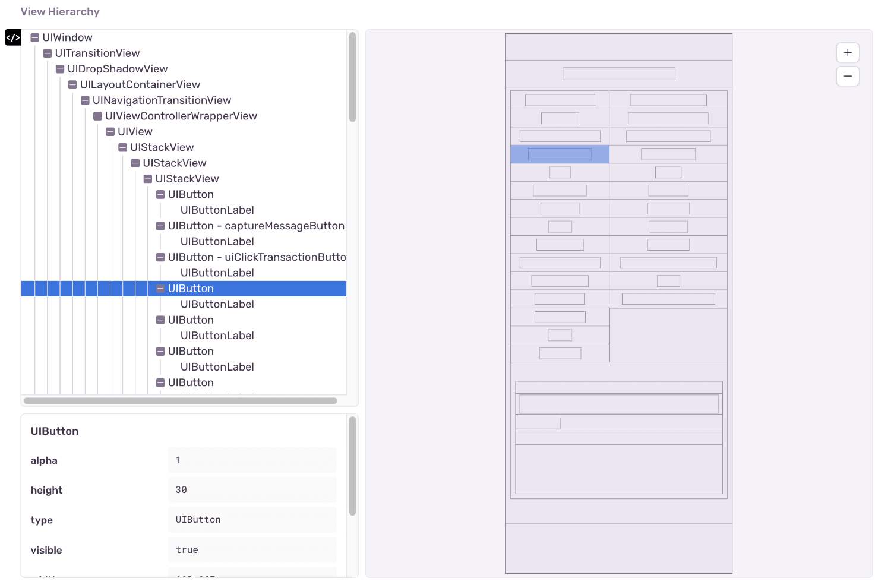Image resolution: width=891 pixels, height=588 pixels.
Task: Collapse the highlighted UIButton node
Action: [x=160, y=288]
